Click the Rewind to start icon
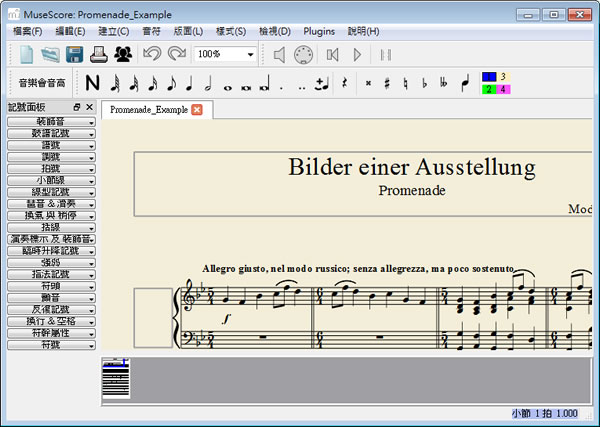This screenshot has height=427, width=600. [333, 54]
